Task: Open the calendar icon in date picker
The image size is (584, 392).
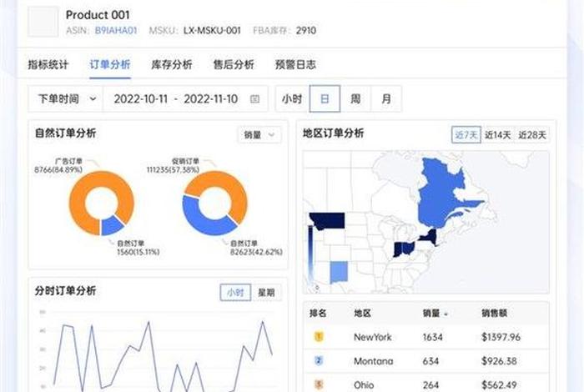Action: tap(254, 99)
